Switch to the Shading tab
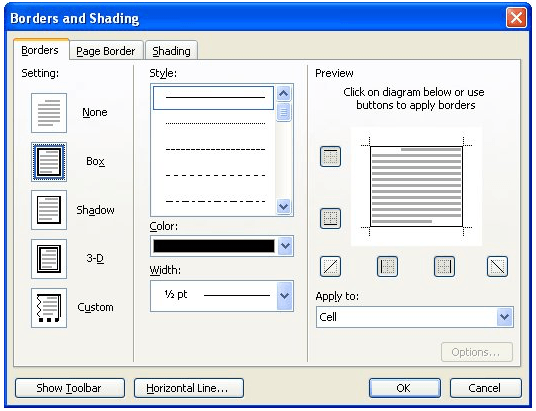536x411 pixels. click(171, 51)
